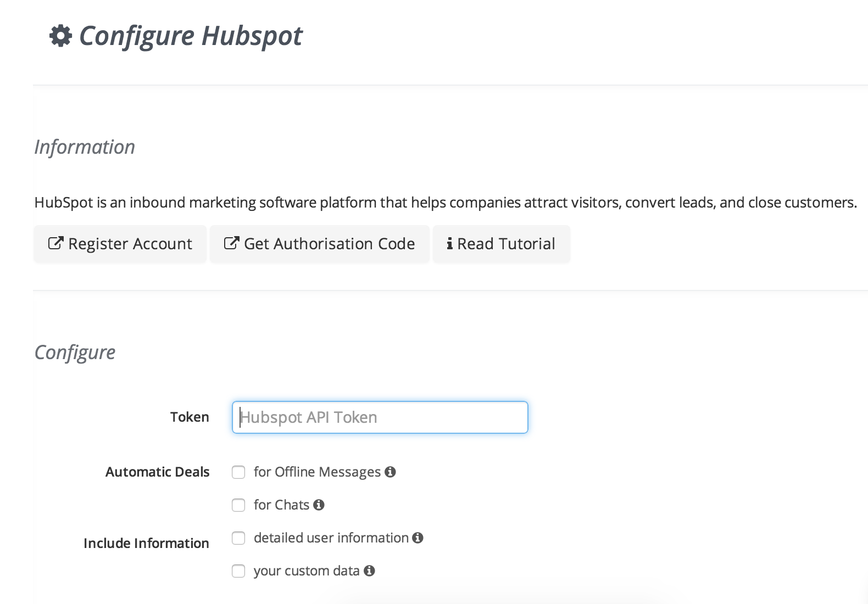868x604 pixels.
Task: Click info icon after 'your custom data'
Action: coord(369,571)
